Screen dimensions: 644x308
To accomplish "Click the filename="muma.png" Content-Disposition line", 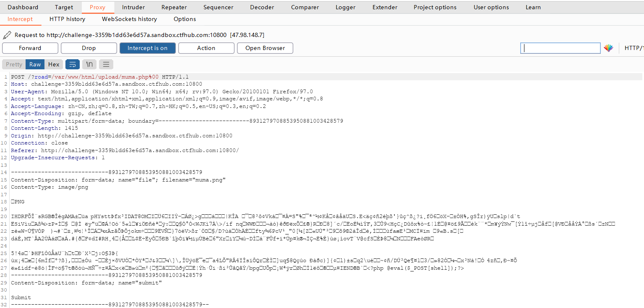I will click(x=118, y=180).
